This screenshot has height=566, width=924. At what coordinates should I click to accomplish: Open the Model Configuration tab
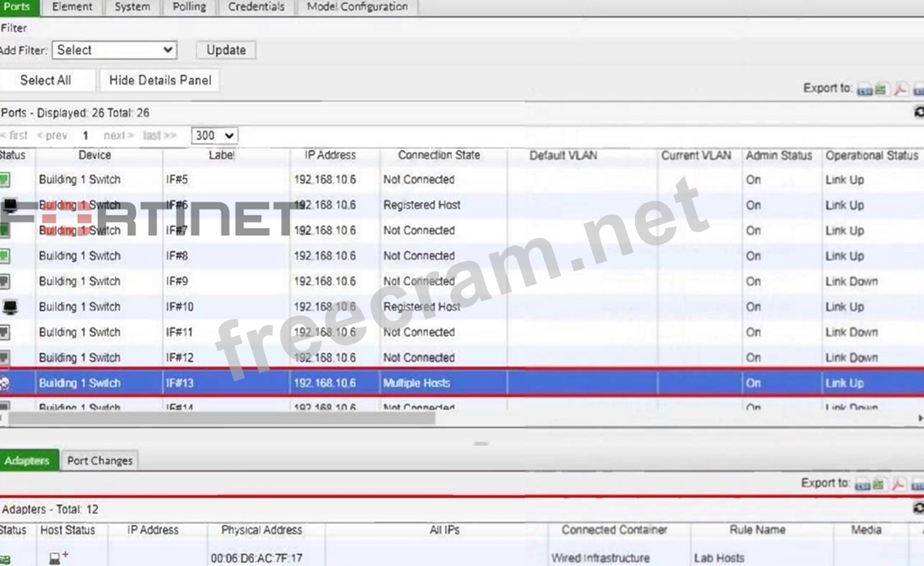[357, 7]
